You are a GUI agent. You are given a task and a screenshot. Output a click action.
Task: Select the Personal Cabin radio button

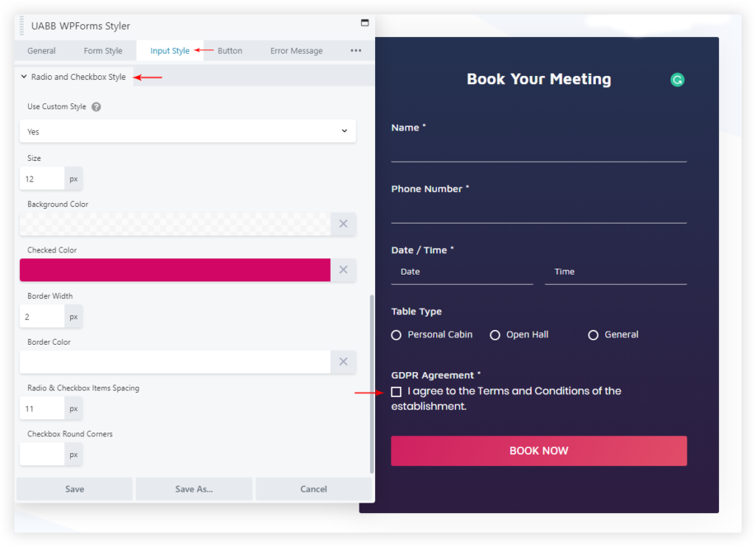click(x=396, y=334)
